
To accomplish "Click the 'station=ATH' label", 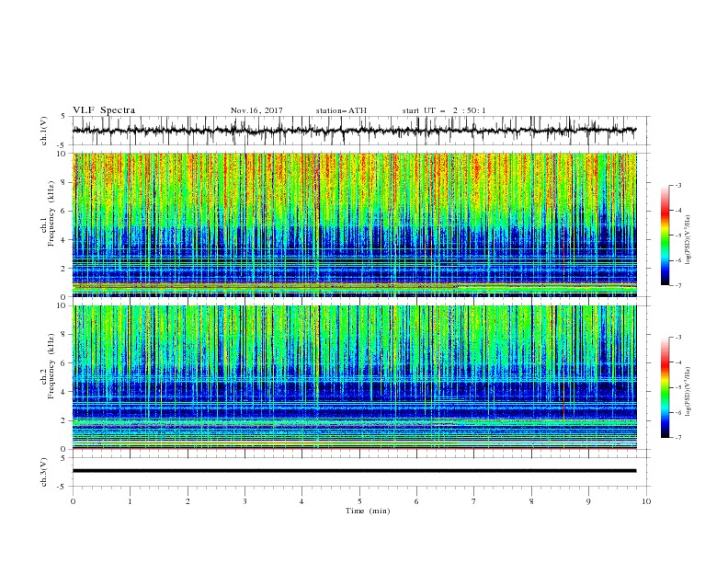I will [341, 110].
